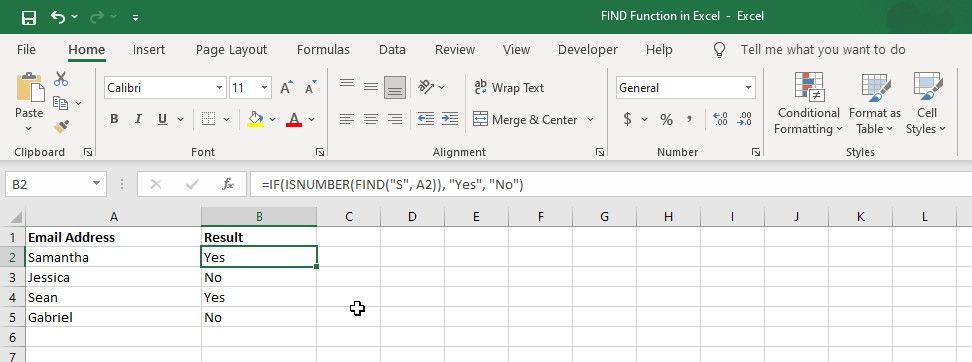
Task: Open the Clipboard dialog launcher
Action: click(87, 152)
